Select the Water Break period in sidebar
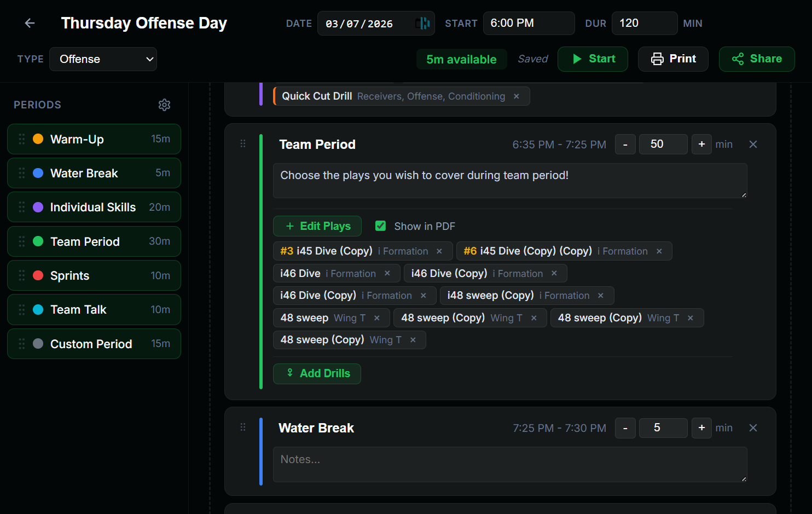812x514 pixels. (x=94, y=173)
